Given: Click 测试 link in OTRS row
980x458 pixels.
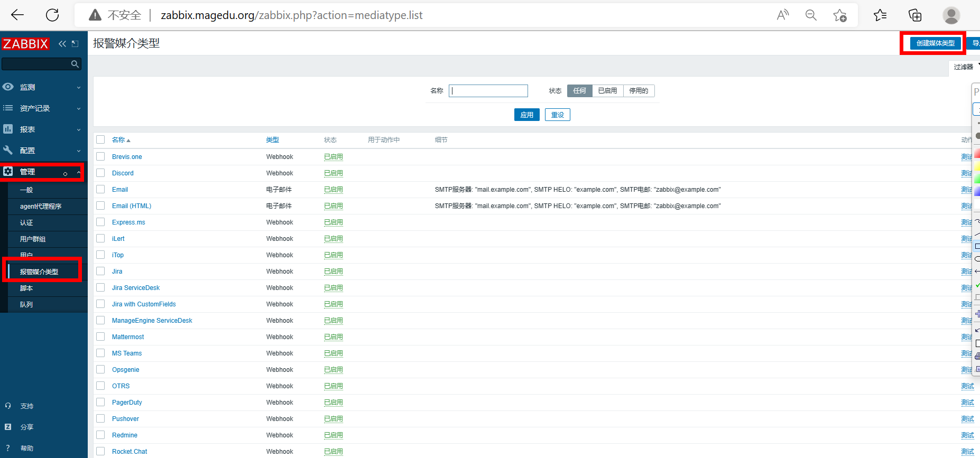Looking at the screenshot, I should tap(967, 386).
